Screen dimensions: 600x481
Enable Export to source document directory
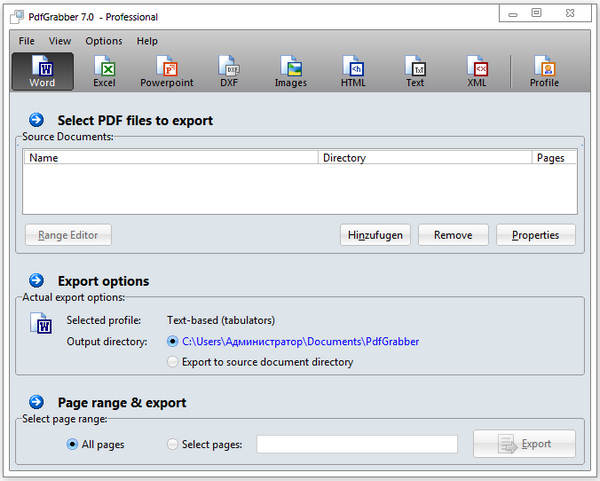[173, 362]
